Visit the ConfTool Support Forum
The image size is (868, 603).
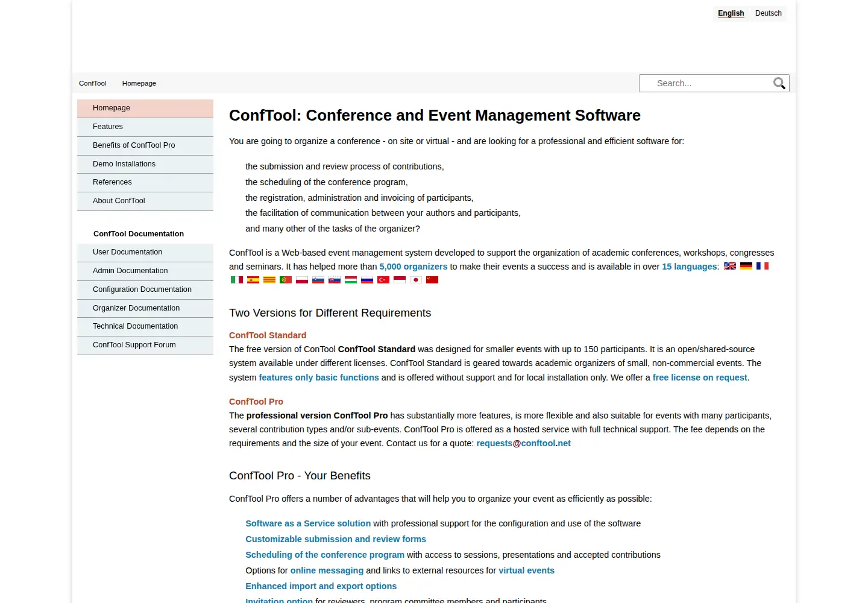145,345
